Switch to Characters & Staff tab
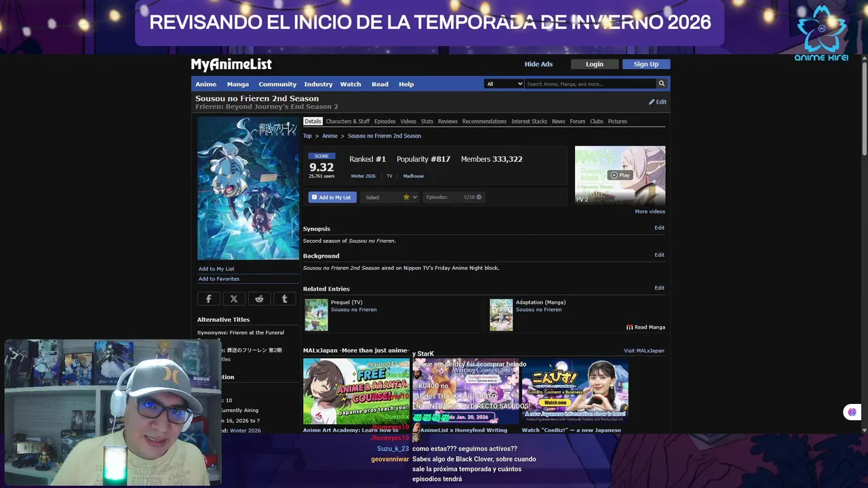The height and width of the screenshot is (488, 868). [x=348, y=121]
